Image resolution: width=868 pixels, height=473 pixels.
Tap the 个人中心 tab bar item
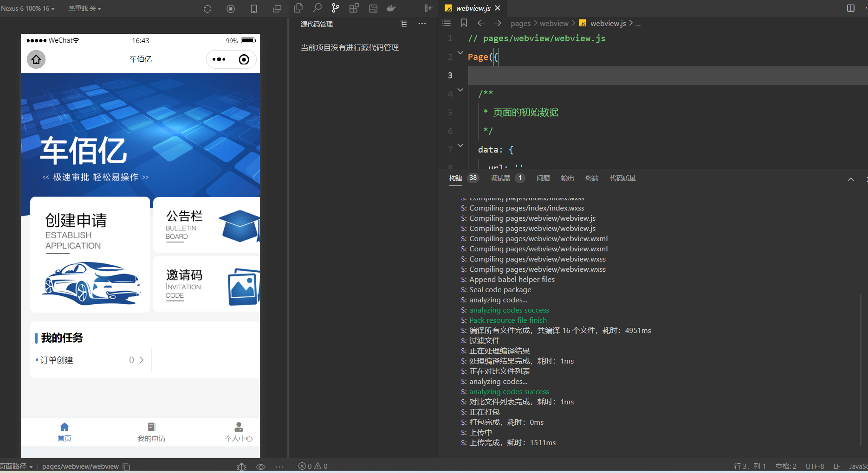pyautogui.click(x=239, y=432)
